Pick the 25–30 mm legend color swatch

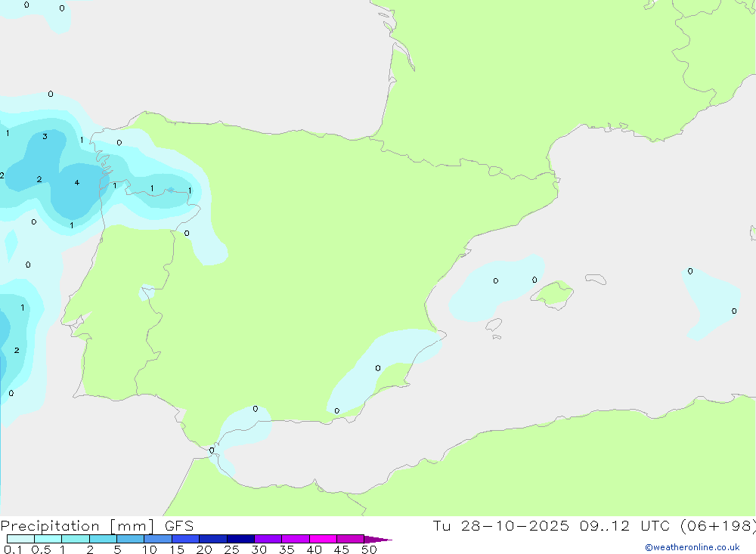click(x=240, y=539)
